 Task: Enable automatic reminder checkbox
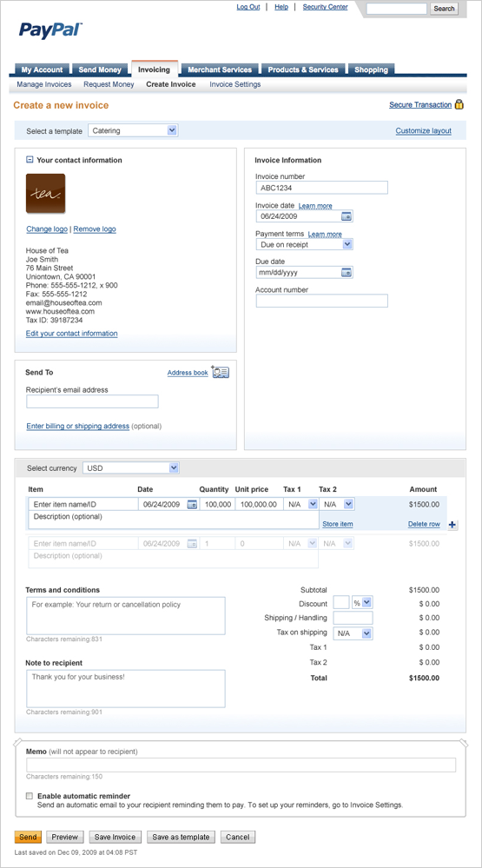tap(30, 796)
